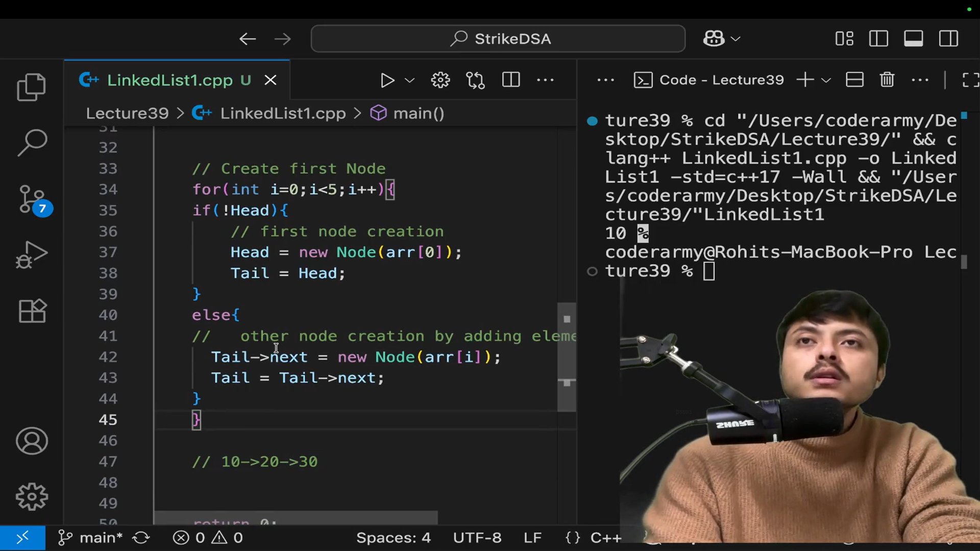Click the main* git branch button
The width and height of the screenshot is (980, 551).
[91, 538]
